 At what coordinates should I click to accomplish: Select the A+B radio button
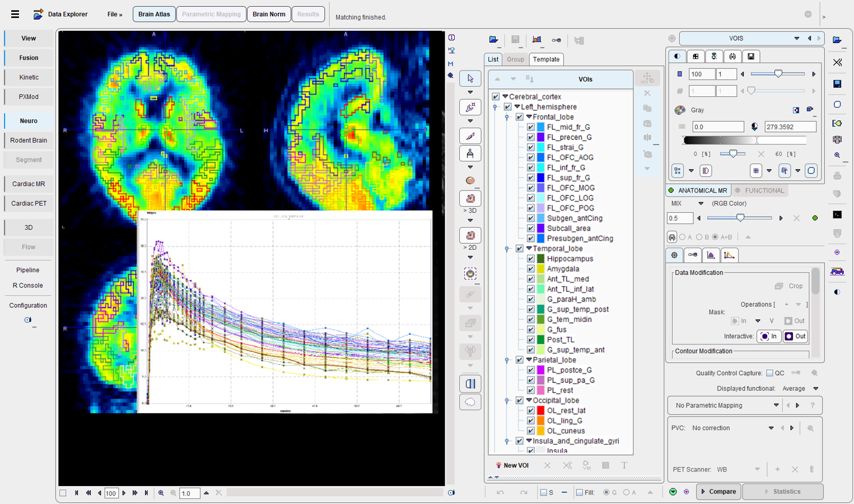click(x=715, y=237)
